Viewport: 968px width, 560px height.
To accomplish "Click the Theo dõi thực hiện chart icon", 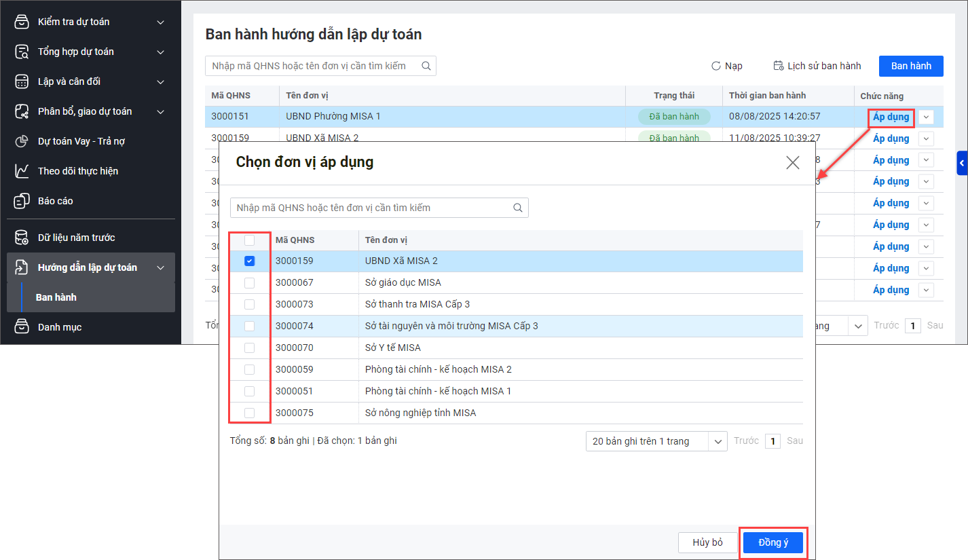I will [x=22, y=171].
